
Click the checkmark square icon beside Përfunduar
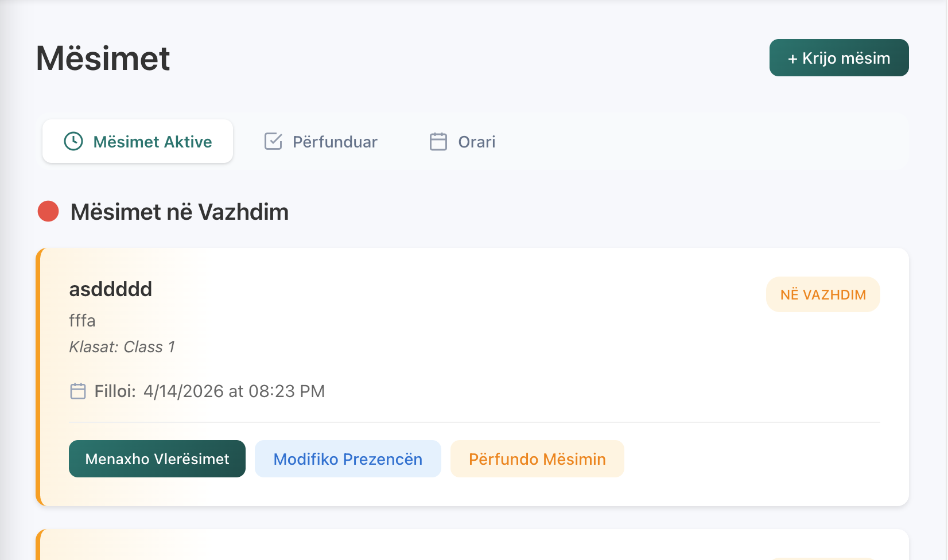273,141
